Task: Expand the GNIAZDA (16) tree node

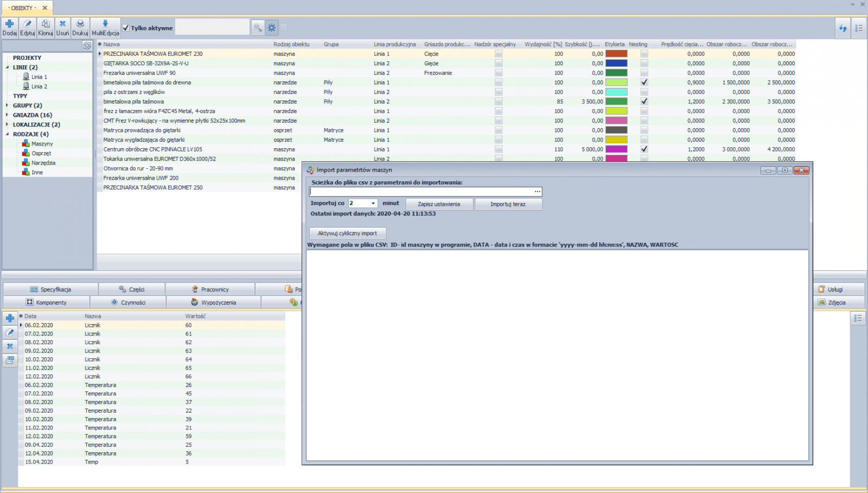Action: pos(8,115)
